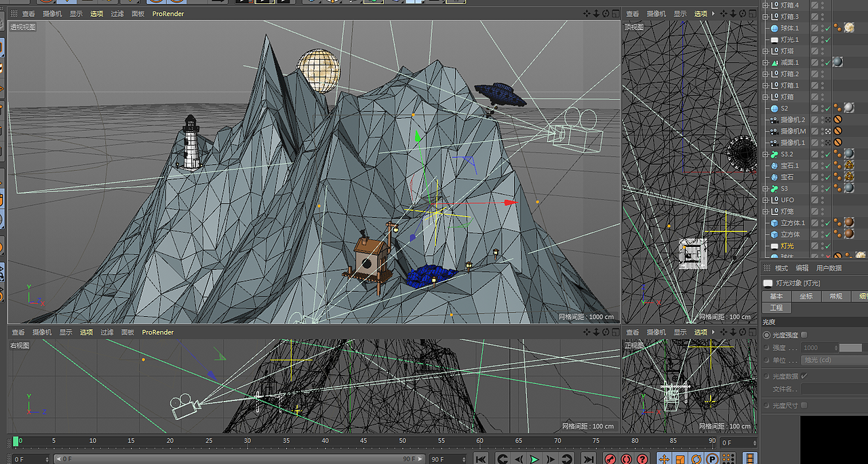The height and width of the screenshot is (464, 868).
Task: Click the record position keyframe icon
Action: tap(663, 458)
